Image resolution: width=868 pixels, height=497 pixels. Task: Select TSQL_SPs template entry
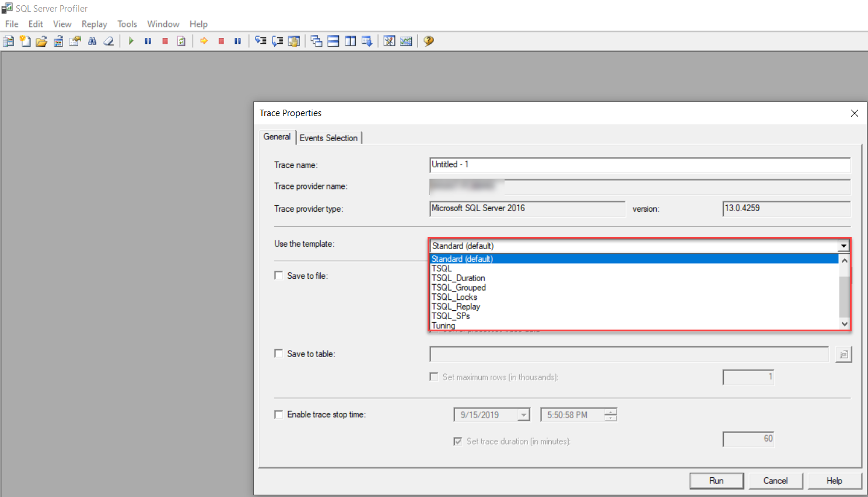[634, 316]
